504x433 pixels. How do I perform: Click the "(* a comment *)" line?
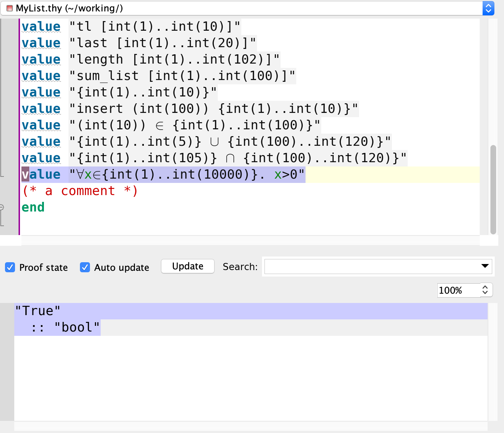tap(80, 191)
